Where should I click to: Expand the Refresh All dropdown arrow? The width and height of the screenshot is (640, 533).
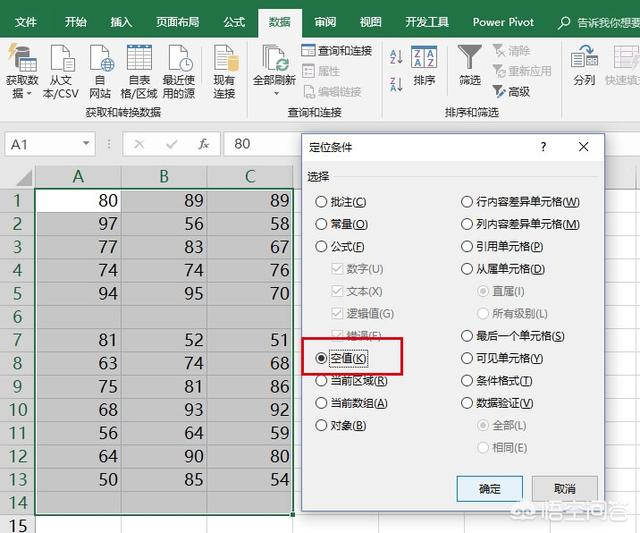276,94
